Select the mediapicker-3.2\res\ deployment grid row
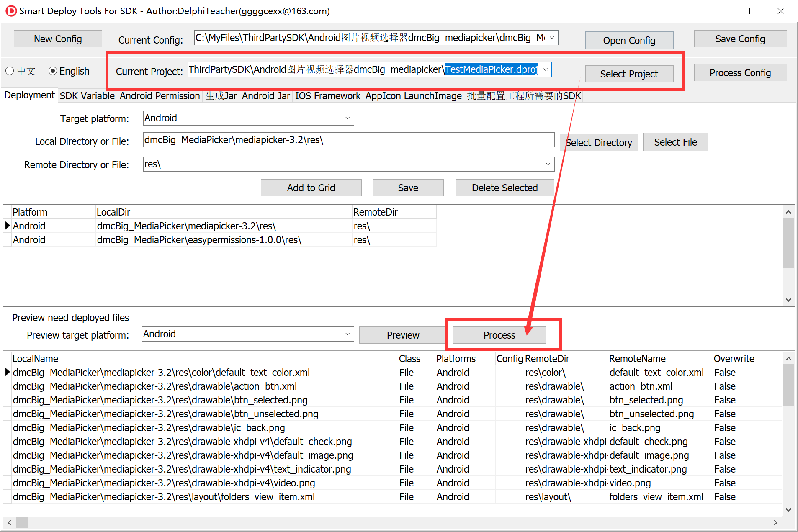Screen dimensions: 798x532 click(x=220, y=226)
